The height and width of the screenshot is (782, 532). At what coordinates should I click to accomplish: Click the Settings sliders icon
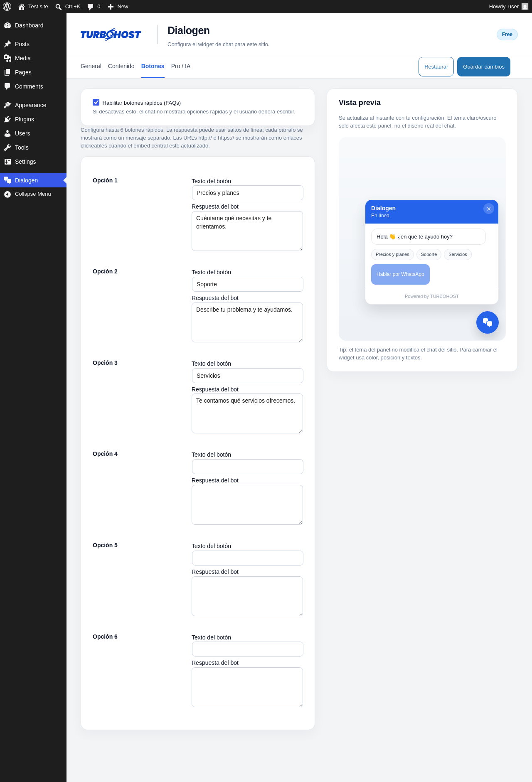click(7, 162)
